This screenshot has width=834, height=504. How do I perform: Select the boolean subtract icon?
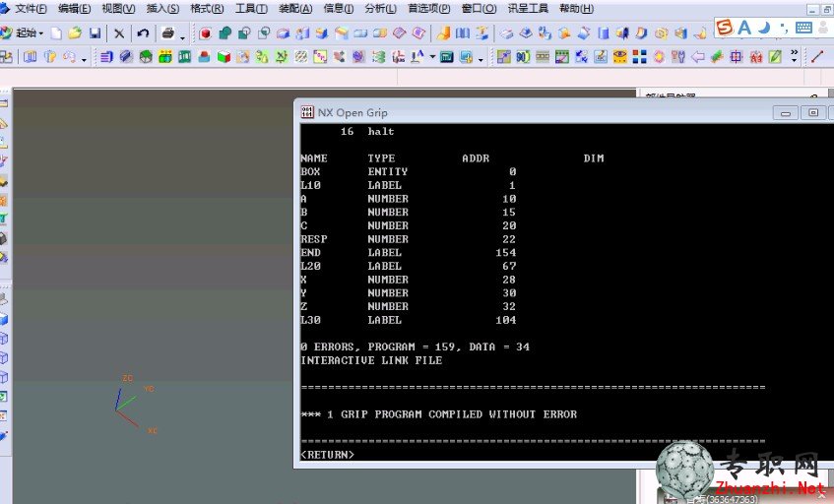pyautogui.click(x=244, y=33)
